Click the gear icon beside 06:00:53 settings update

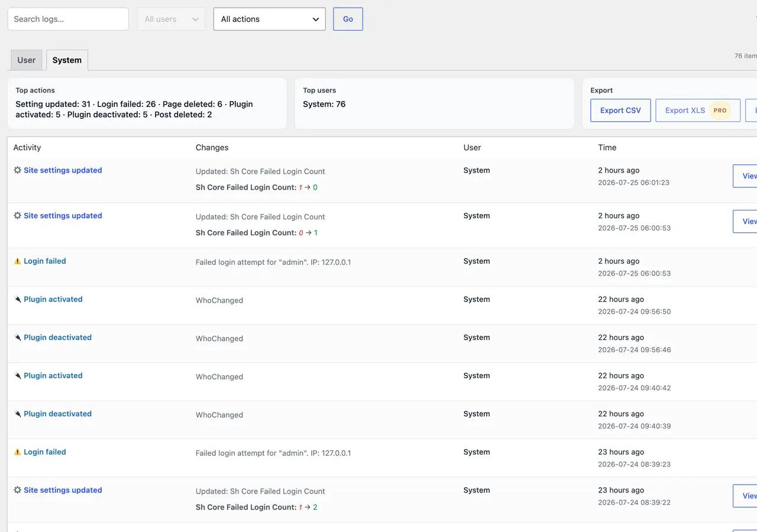pyautogui.click(x=18, y=216)
